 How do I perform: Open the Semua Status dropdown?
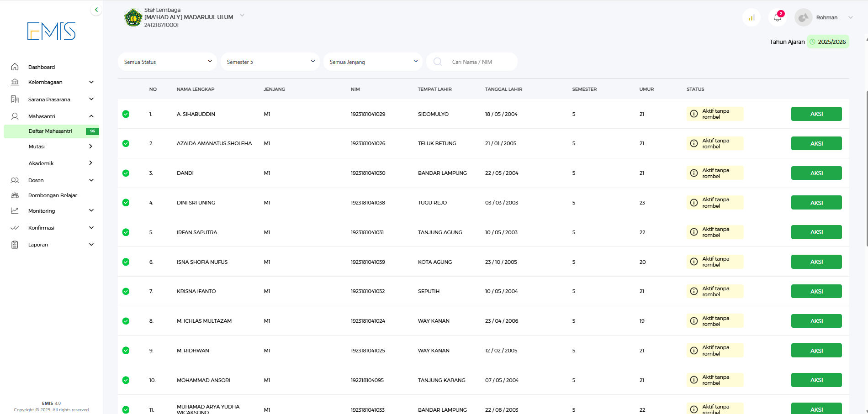point(168,62)
